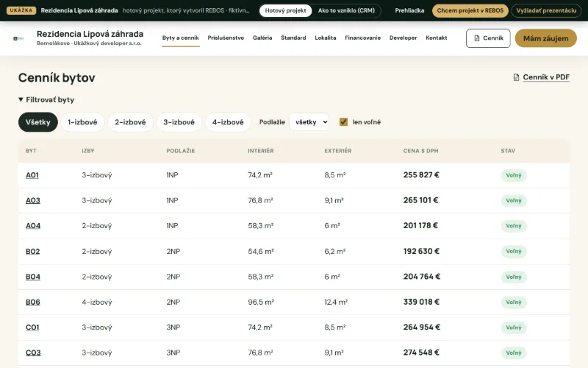Go to 'Byty a cenník' menu item

180,38
